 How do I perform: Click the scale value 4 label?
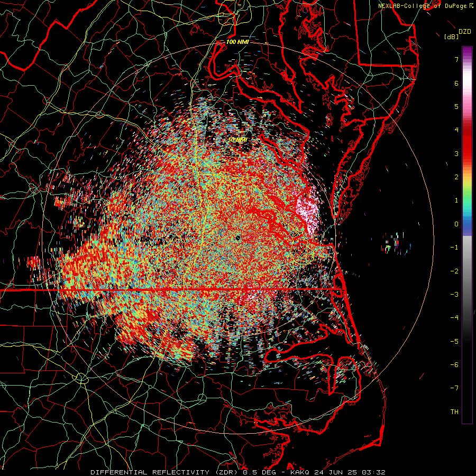pos(456,130)
